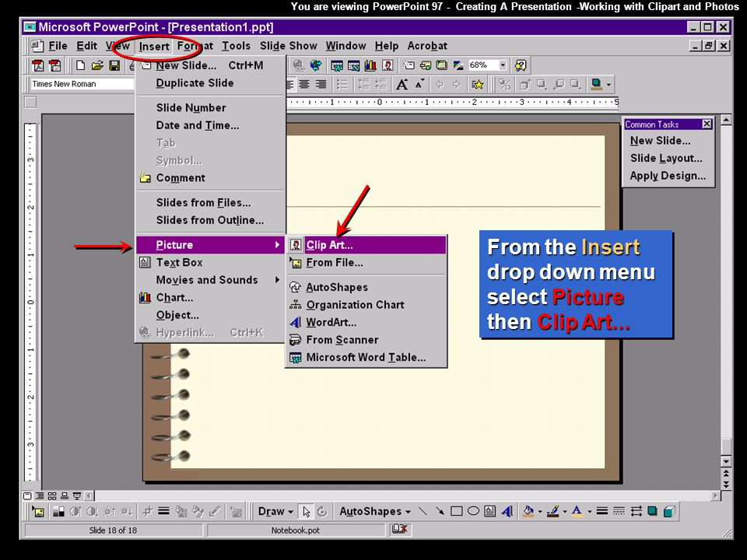Image resolution: width=747 pixels, height=560 pixels.
Task: Choose Clip Art... from the Picture submenu
Action: pos(366,245)
